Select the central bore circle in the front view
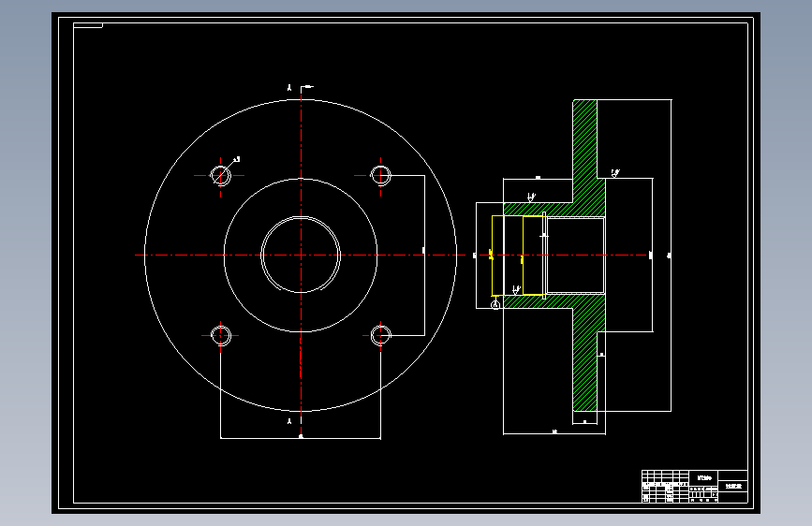Screen dimensions: 812x526 click(301, 255)
